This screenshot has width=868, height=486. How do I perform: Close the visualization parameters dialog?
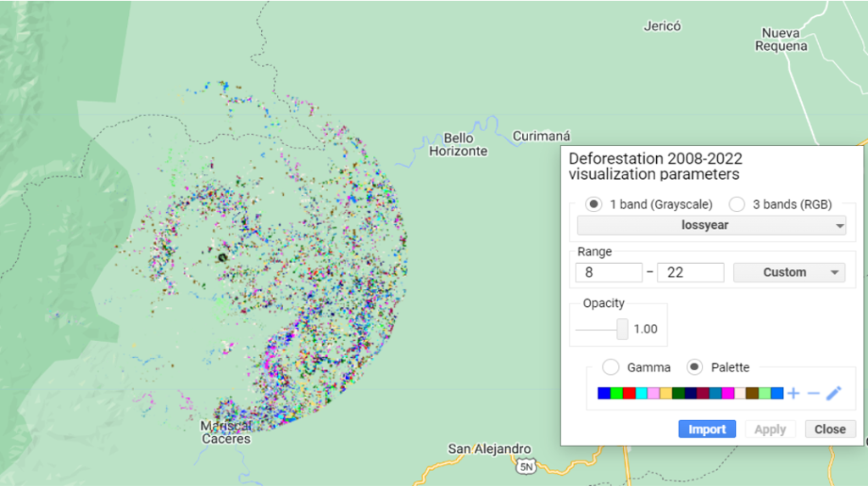coord(830,429)
